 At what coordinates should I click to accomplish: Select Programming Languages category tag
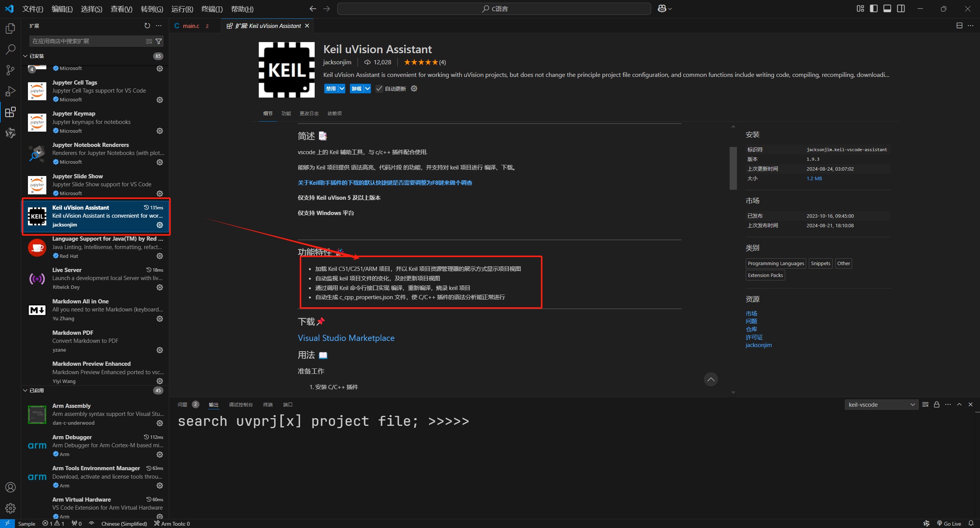point(776,263)
